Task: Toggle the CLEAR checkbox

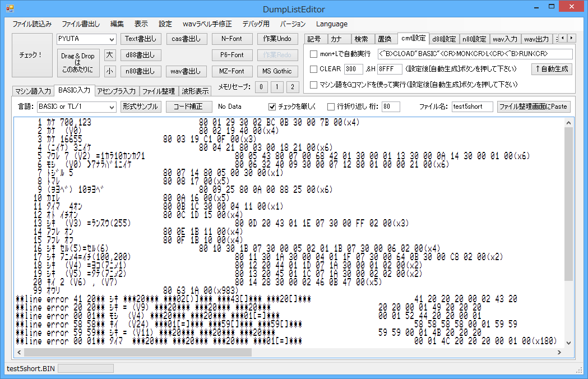Action: coord(313,69)
